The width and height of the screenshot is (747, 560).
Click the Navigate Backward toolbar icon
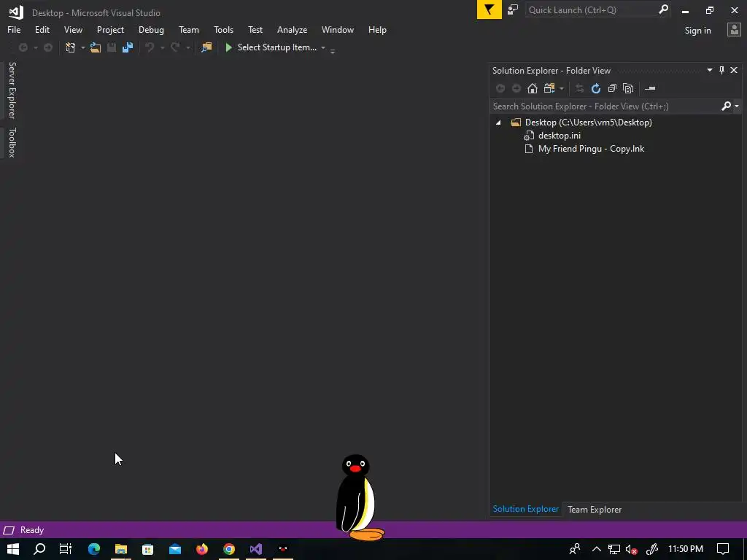pos(23,47)
